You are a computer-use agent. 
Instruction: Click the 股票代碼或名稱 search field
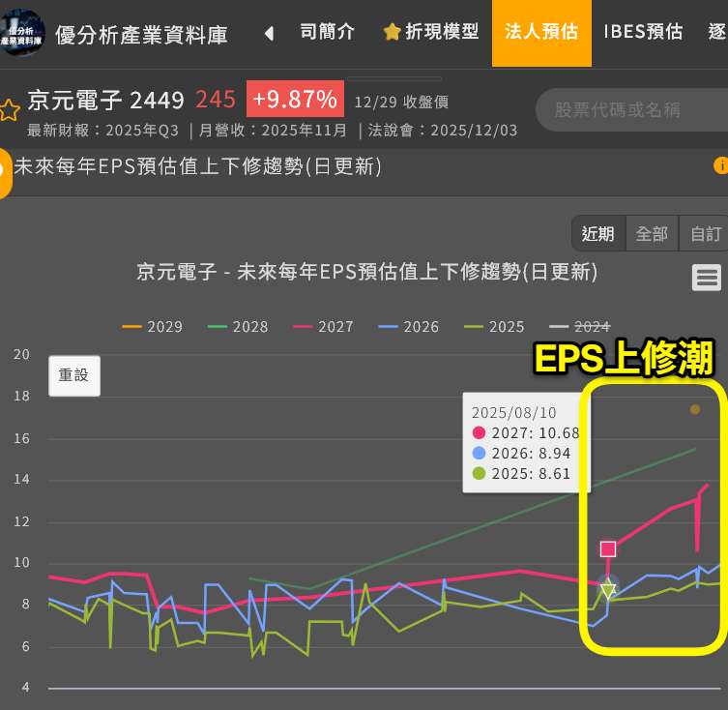click(x=628, y=109)
